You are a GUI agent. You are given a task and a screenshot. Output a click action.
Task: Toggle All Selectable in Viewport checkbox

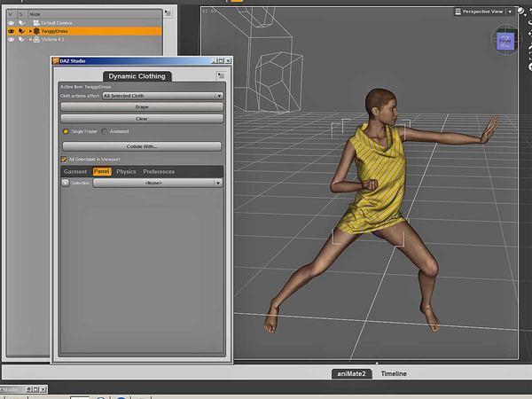pos(64,159)
